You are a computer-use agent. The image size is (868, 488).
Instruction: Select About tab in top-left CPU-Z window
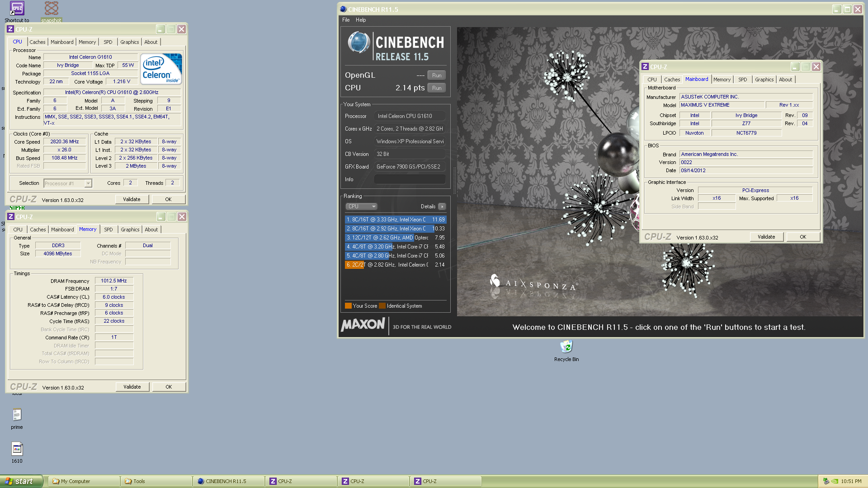(151, 42)
